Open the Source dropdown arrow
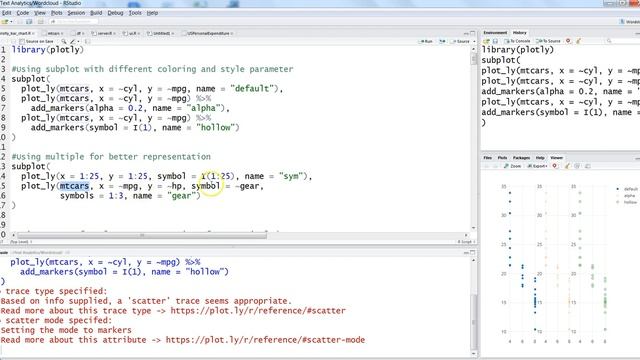 [474, 41]
